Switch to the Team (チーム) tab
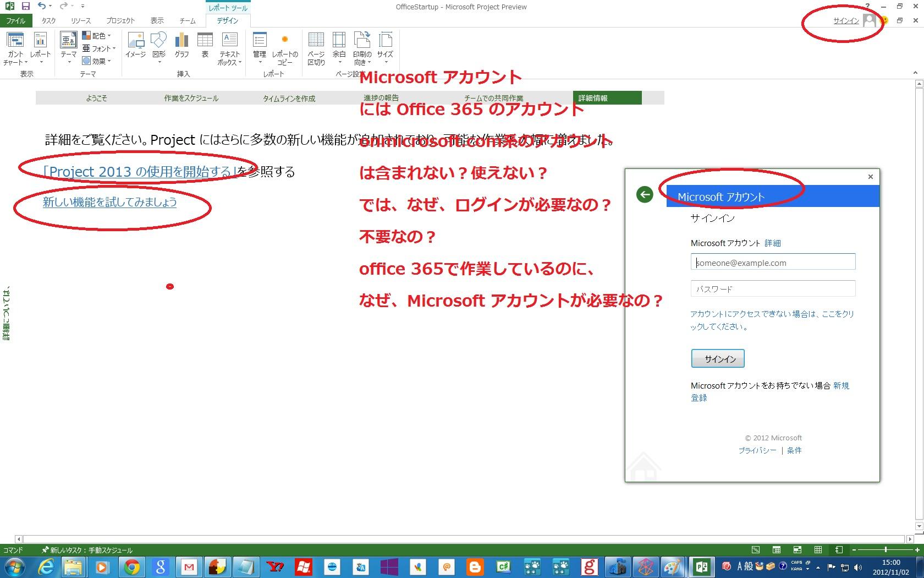This screenshot has height=578, width=924. tap(188, 20)
